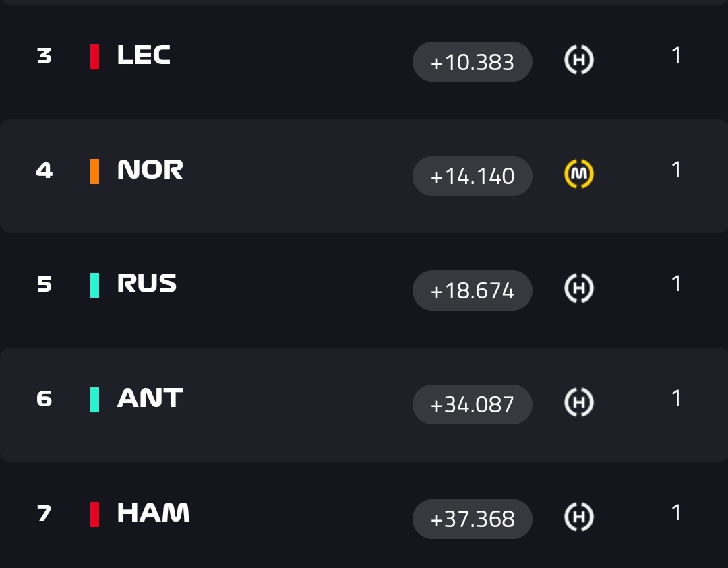Select the LEC driver name
The image size is (728, 568).
click(144, 55)
